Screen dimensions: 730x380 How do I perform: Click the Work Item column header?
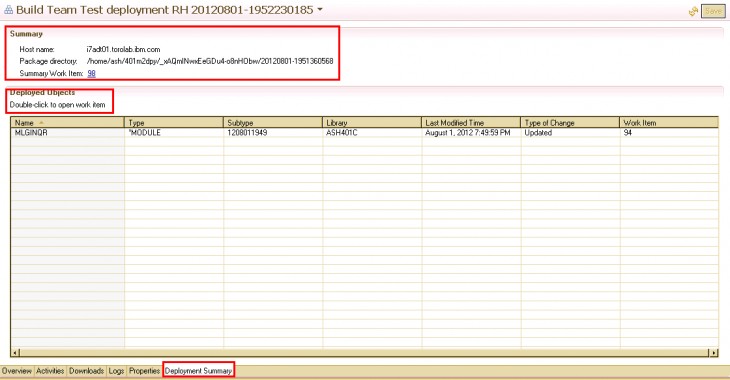(669, 122)
